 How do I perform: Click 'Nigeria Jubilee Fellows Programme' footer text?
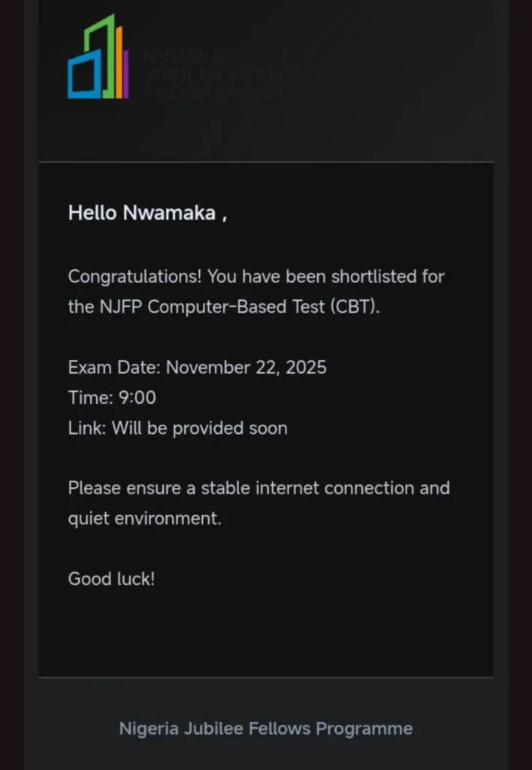point(265,728)
